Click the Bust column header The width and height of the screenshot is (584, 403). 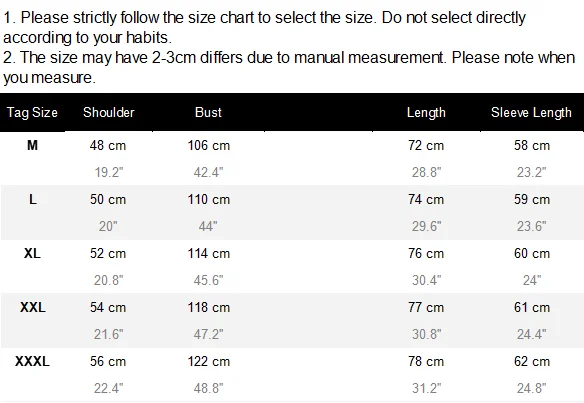pyautogui.click(x=208, y=112)
